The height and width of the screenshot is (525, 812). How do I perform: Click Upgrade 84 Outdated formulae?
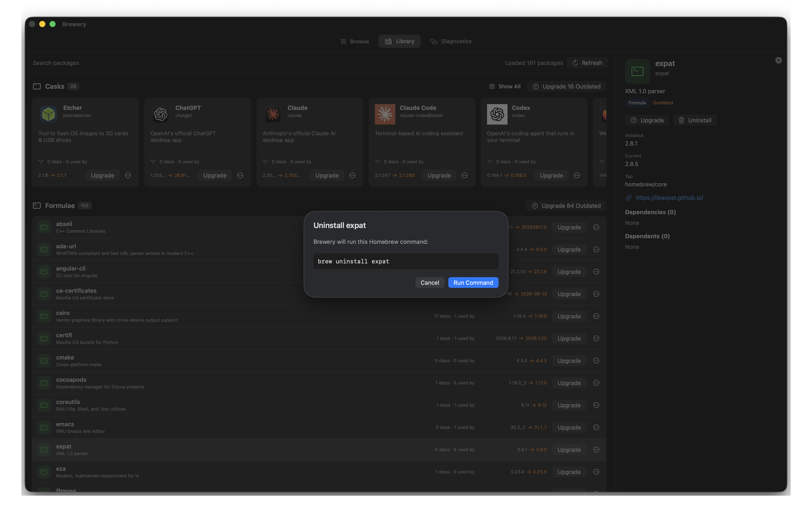[566, 206]
